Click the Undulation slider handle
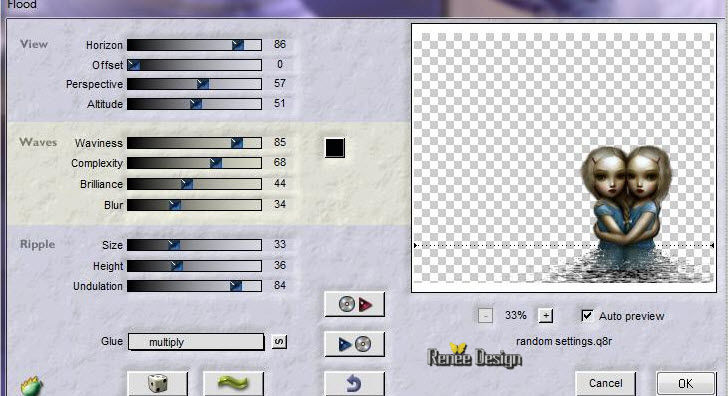 (236, 286)
